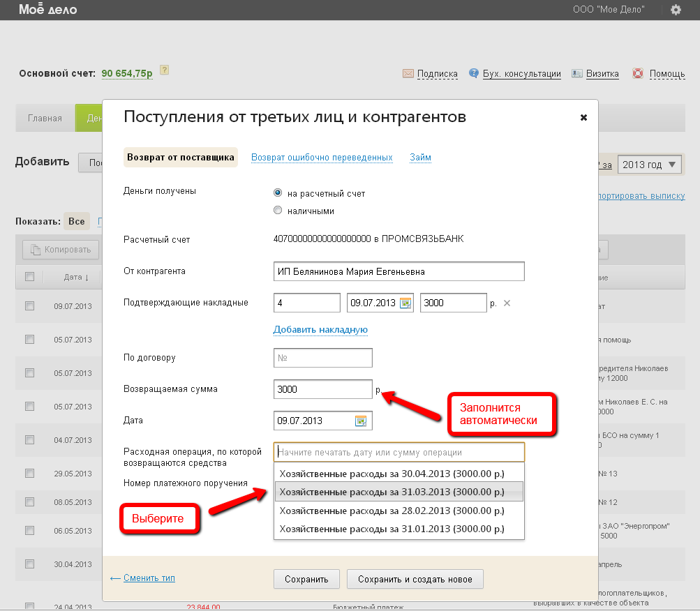Close the Поступления dialog
This screenshot has height=611, width=700.
(583, 118)
